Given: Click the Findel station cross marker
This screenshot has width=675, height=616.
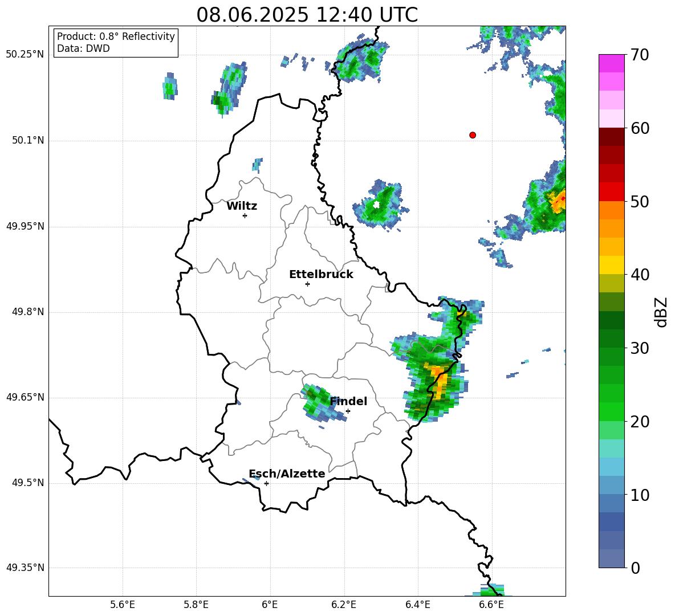Looking at the screenshot, I should point(348,411).
